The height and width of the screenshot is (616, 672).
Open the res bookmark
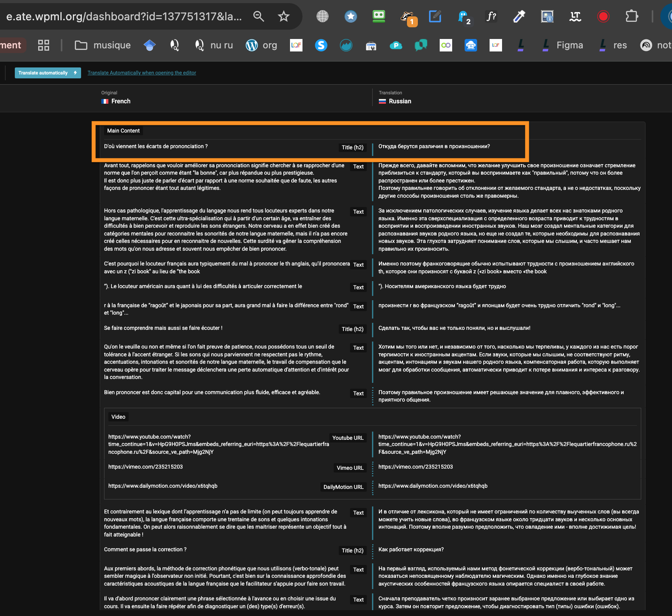[x=613, y=45]
